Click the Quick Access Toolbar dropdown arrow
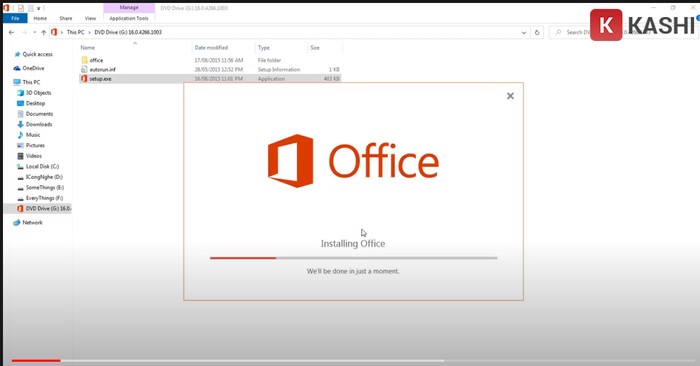 [38, 8]
